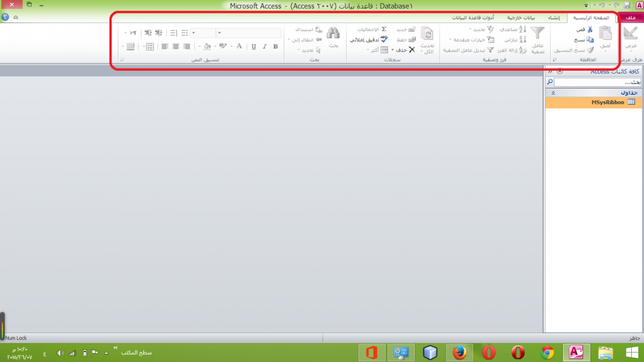Select the Format Painter (نسخ التنسيق) brush
The image size is (644, 362).
(590, 49)
